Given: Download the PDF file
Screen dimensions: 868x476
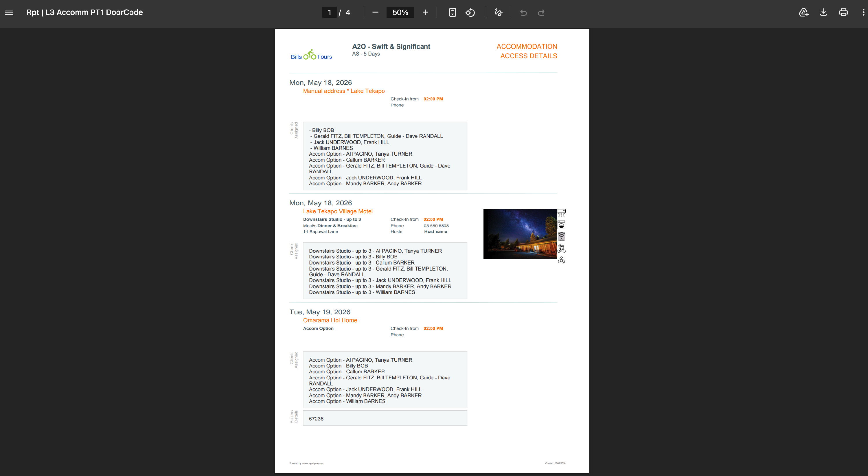Looking at the screenshot, I should pyautogui.click(x=823, y=12).
